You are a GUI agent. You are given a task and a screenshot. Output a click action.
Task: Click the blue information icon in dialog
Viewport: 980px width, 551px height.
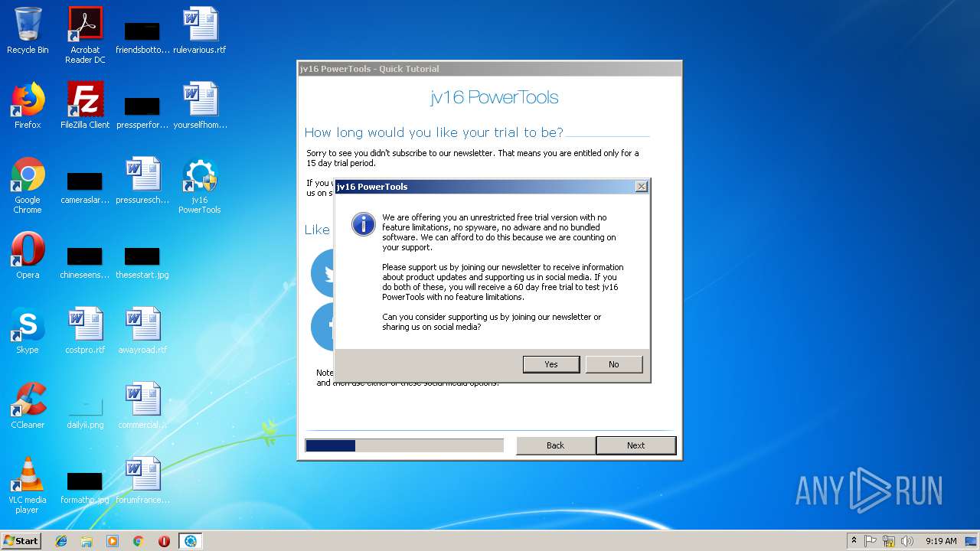363,224
